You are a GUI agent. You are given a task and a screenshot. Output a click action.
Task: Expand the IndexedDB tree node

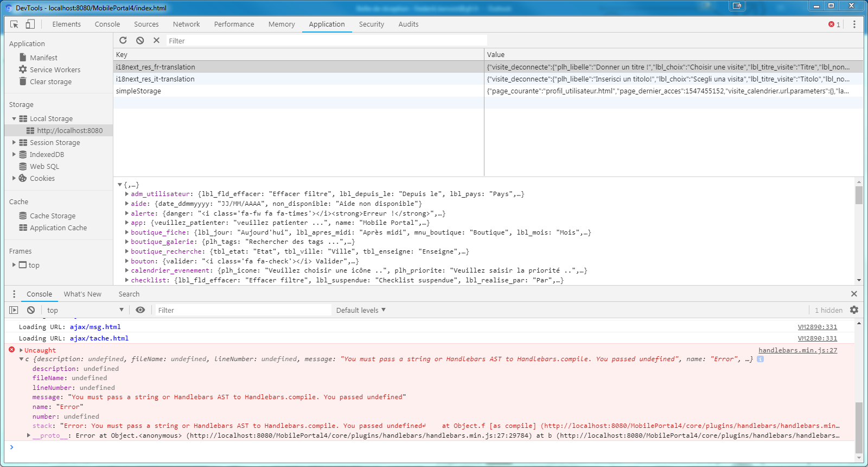click(x=14, y=155)
